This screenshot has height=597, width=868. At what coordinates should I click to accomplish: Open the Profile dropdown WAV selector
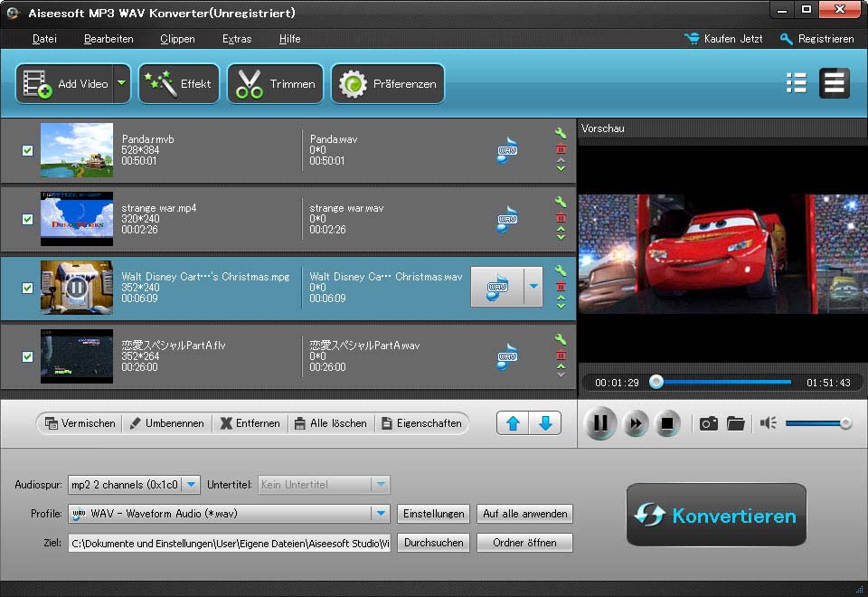click(229, 514)
